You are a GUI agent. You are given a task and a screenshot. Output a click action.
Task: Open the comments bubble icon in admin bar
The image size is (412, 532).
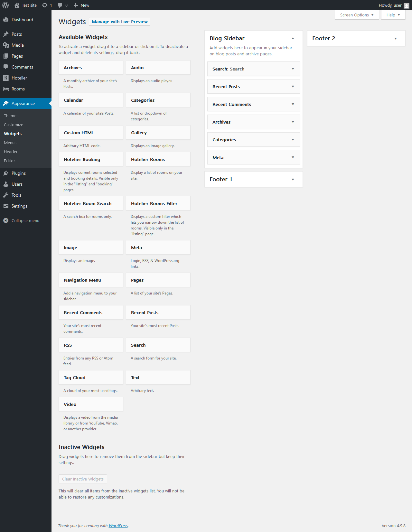click(x=60, y=5)
